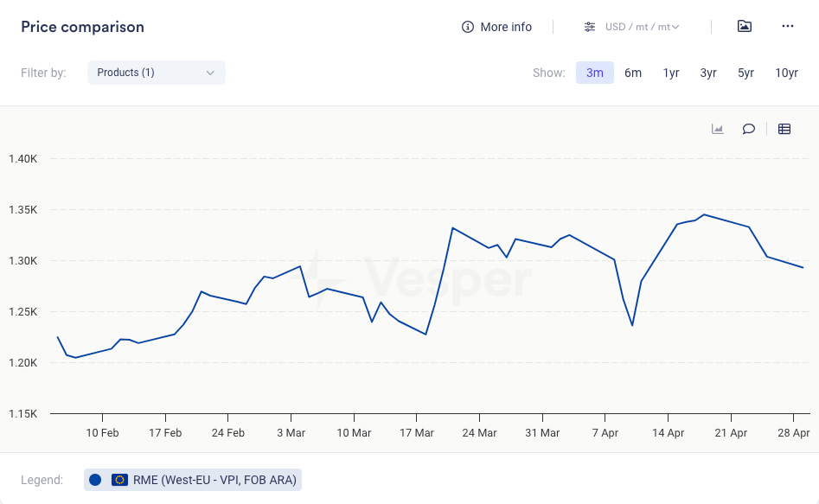Click the More info link

click(x=506, y=27)
